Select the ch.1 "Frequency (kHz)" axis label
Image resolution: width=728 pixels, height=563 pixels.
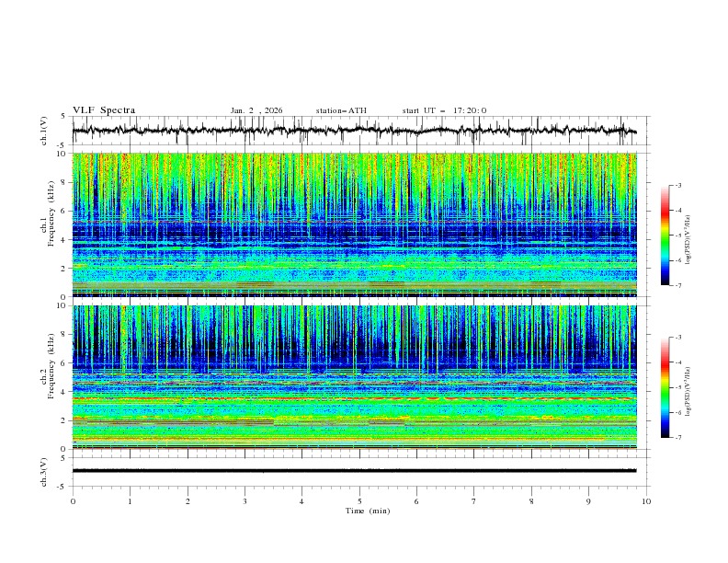(51, 213)
